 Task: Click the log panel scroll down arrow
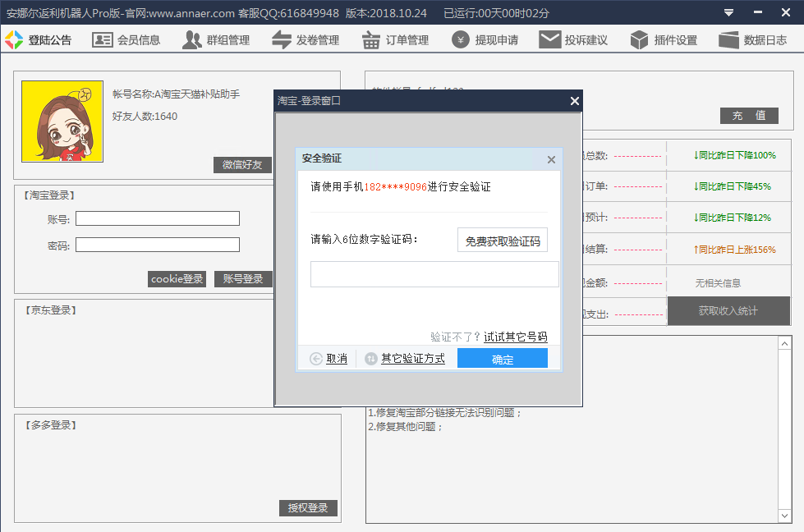click(x=784, y=516)
